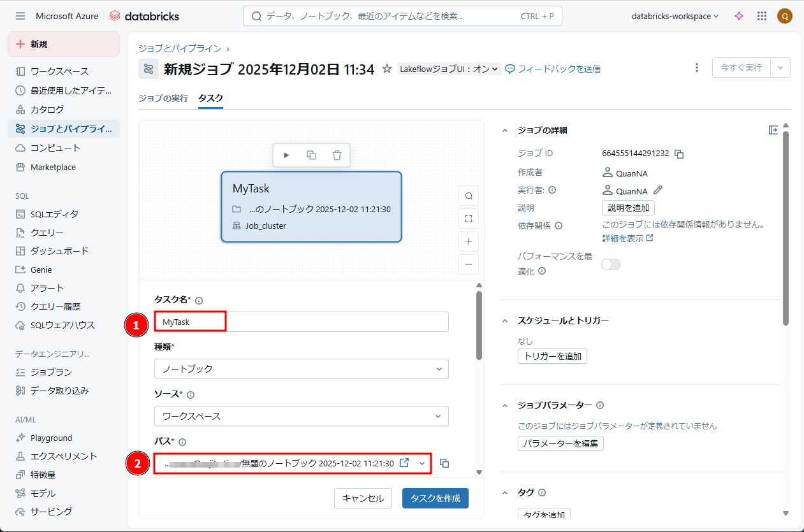The image size is (804, 532).
Task: Click the タスクを作成 button
Action: coord(435,498)
